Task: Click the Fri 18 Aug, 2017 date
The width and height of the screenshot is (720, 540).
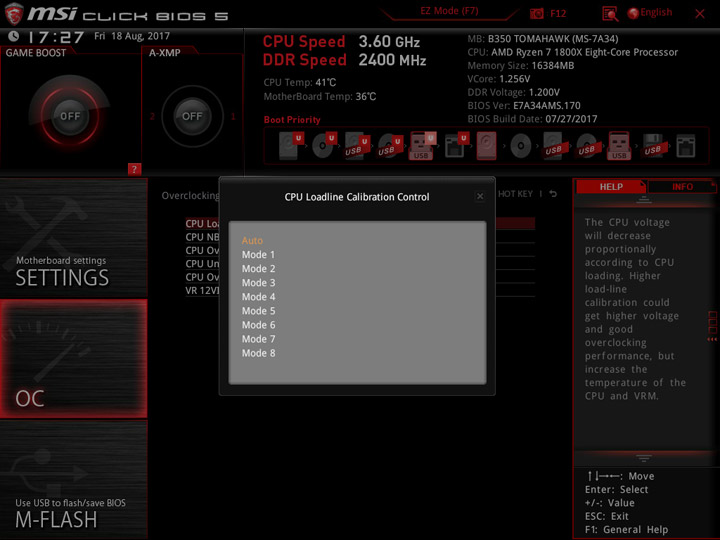Action: click(x=132, y=36)
